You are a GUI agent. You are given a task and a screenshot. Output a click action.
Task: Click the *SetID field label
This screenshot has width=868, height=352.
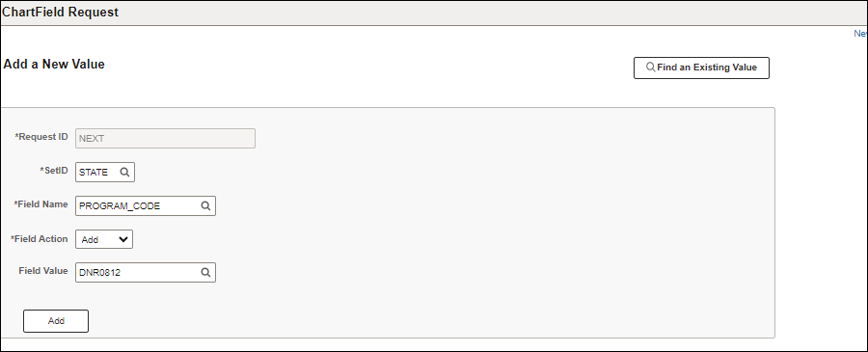(x=54, y=171)
